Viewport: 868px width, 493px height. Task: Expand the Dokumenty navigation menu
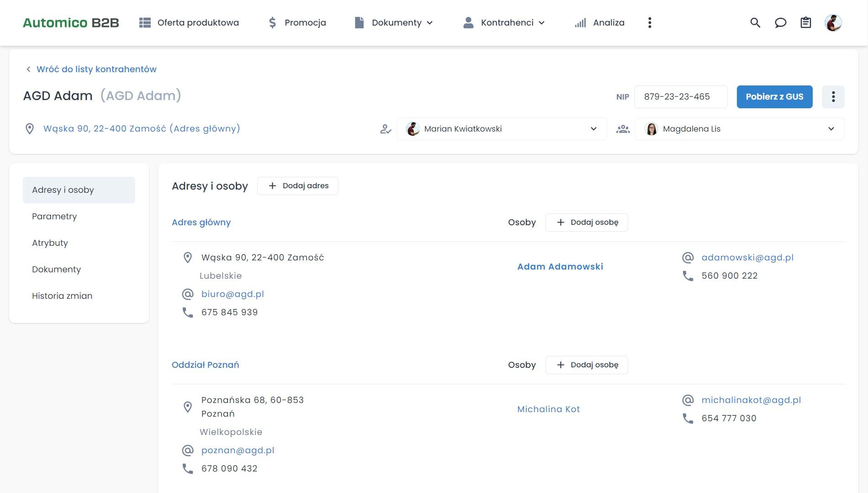[394, 23]
